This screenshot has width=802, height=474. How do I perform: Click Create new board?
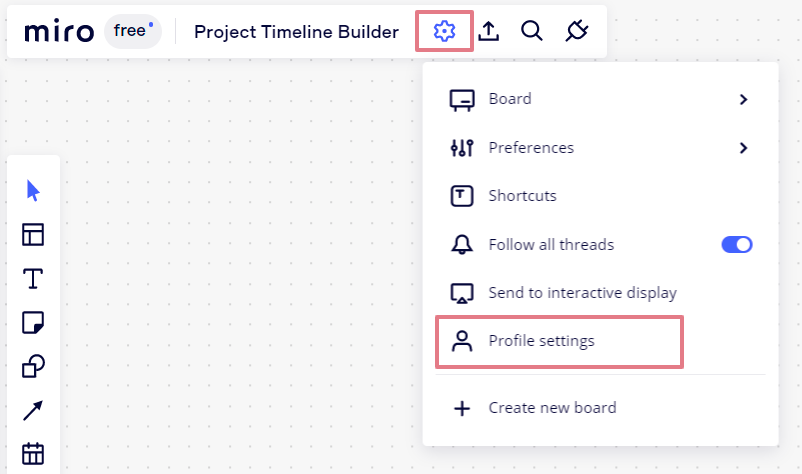(552, 408)
